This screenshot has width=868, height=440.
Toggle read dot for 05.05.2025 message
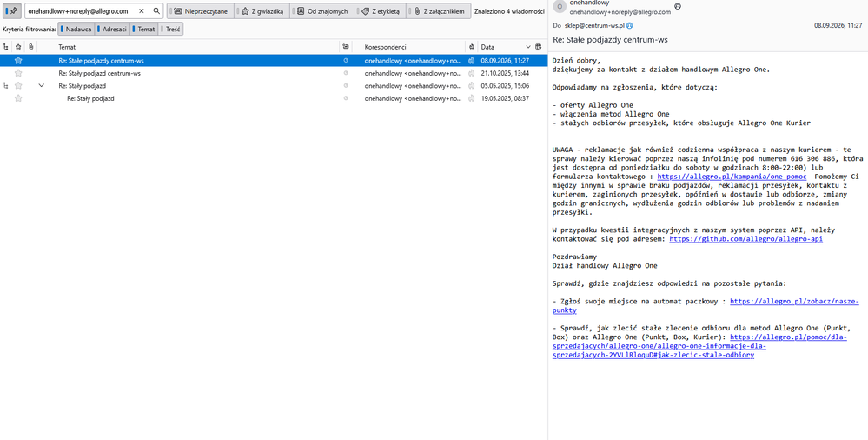tap(346, 86)
